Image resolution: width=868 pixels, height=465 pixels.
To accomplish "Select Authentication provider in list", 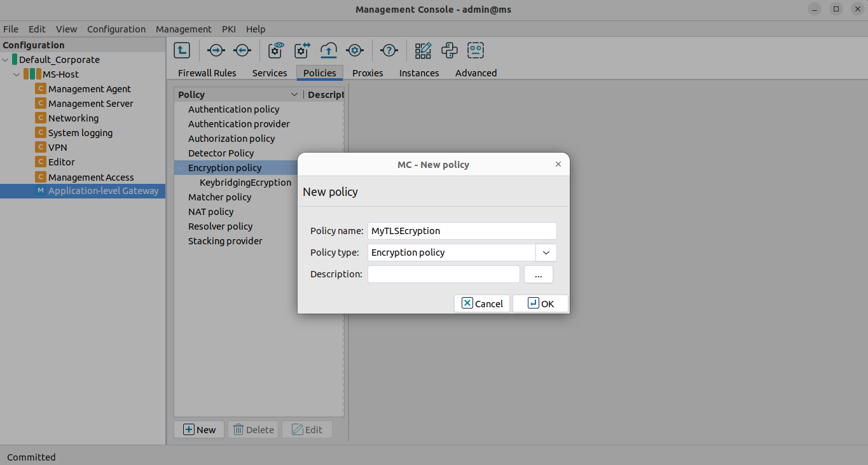I will (x=238, y=123).
